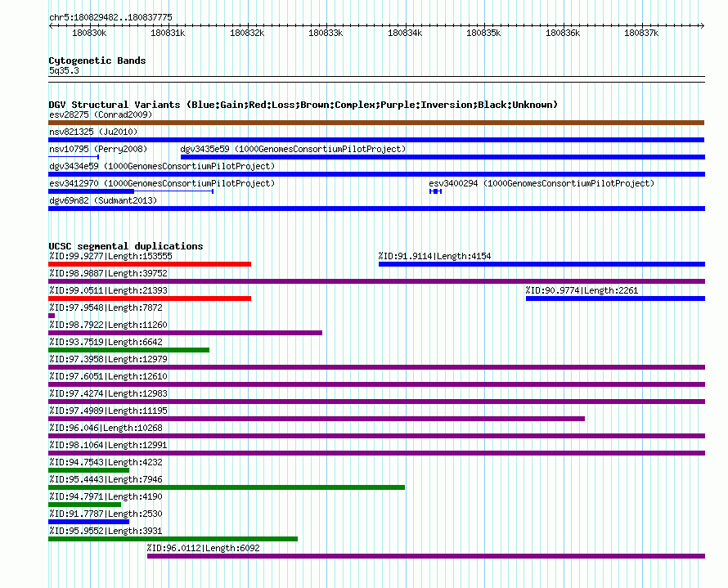Select duplication %ID:95.9552 Length:3931
728x588 pixels.
(x=173, y=539)
